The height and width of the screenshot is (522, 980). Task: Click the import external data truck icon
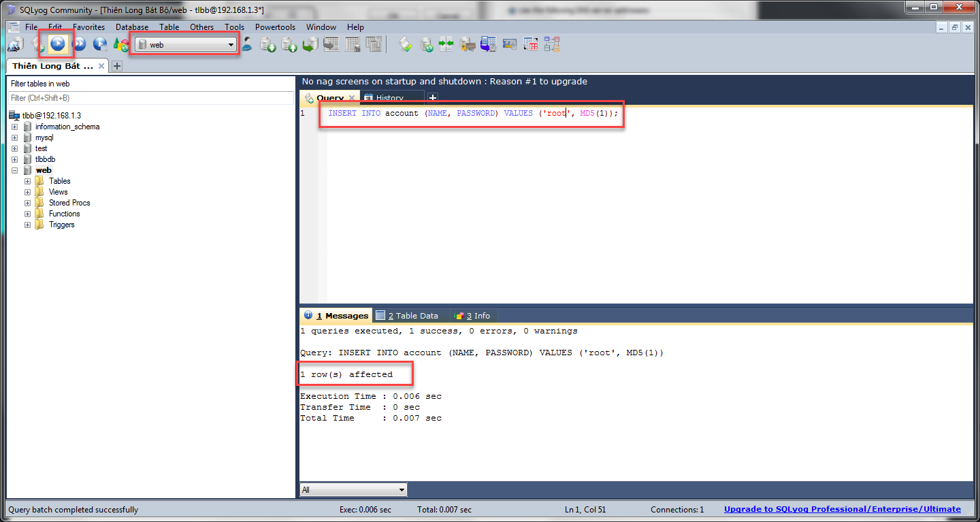pyautogui.click(x=468, y=45)
